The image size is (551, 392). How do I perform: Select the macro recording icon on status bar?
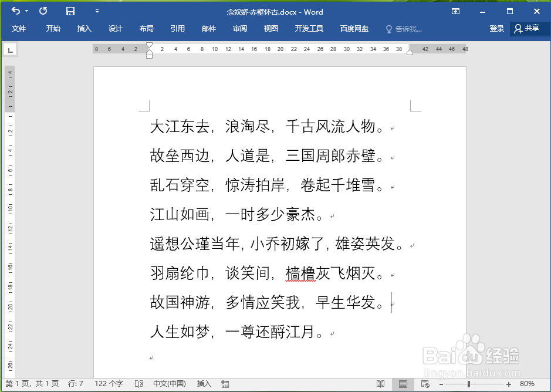pyautogui.click(x=225, y=384)
